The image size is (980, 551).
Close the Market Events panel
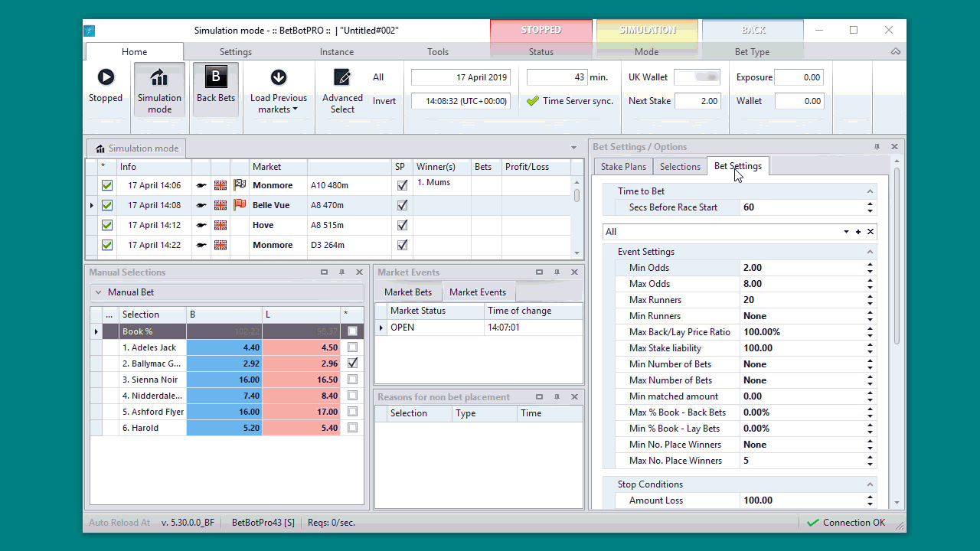pos(574,272)
